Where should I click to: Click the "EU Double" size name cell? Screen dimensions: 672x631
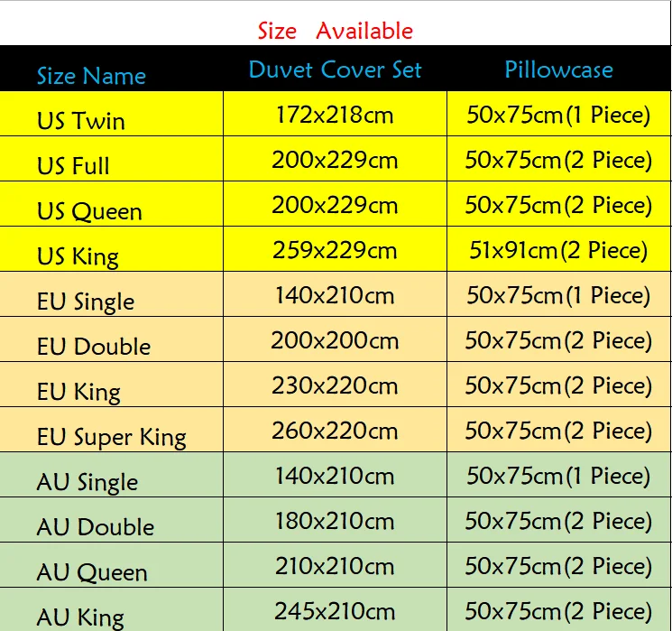click(94, 347)
